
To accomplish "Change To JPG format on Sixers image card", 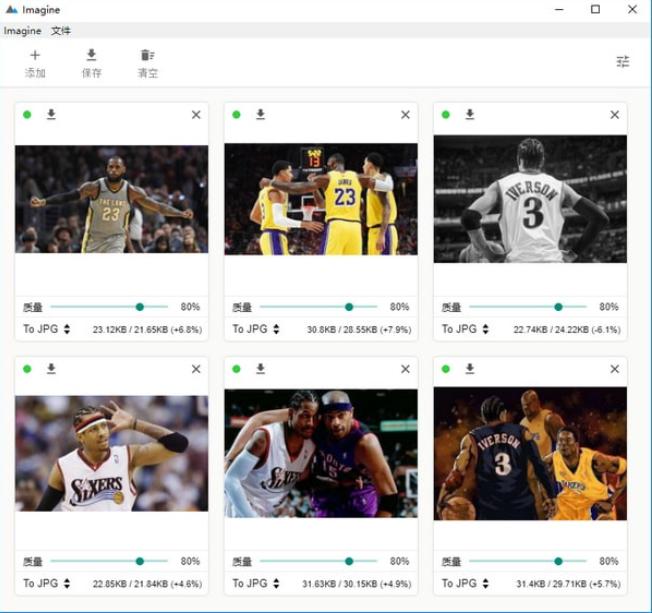I will coord(47,583).
